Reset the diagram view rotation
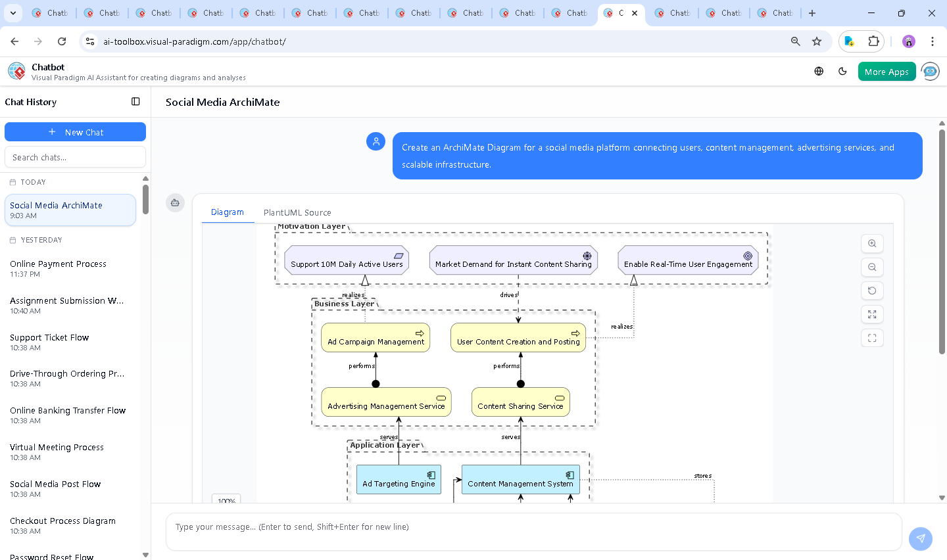Image resolution: width=947 pixels, height=560 pixels. (872, 291)
